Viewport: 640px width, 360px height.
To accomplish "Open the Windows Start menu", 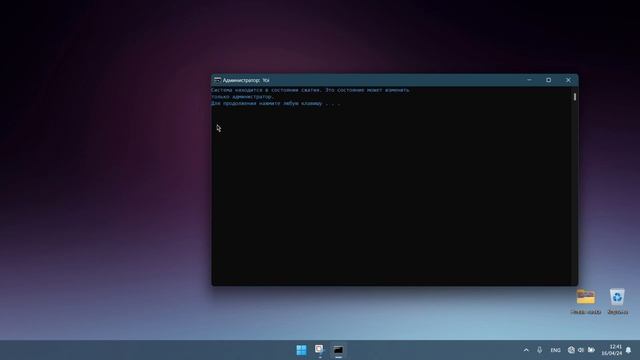I will [301, 350].
